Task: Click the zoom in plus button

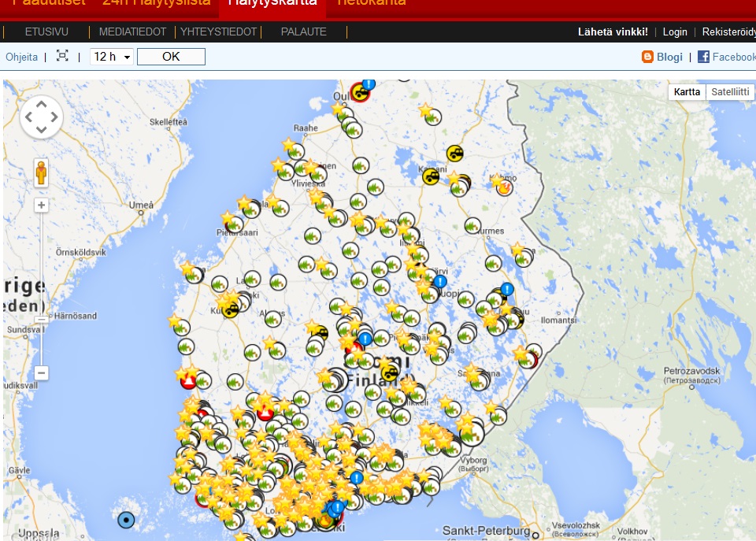Action: point(42,206)
